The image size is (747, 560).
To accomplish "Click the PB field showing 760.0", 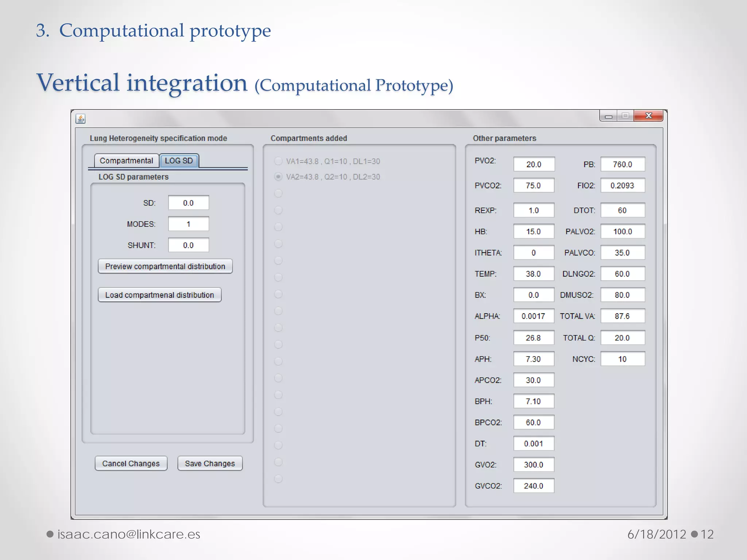I will point(623,164).
